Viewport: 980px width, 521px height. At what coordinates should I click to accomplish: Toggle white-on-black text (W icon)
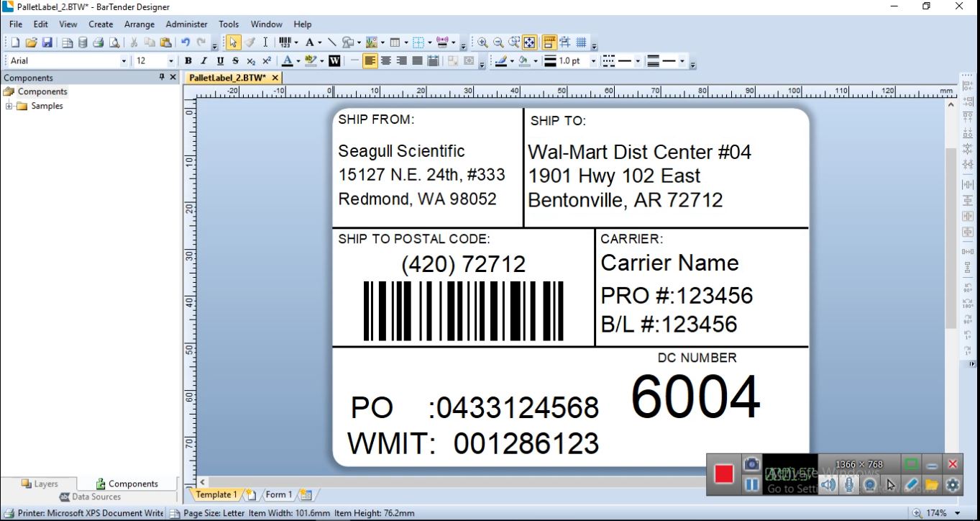point(334,61)
